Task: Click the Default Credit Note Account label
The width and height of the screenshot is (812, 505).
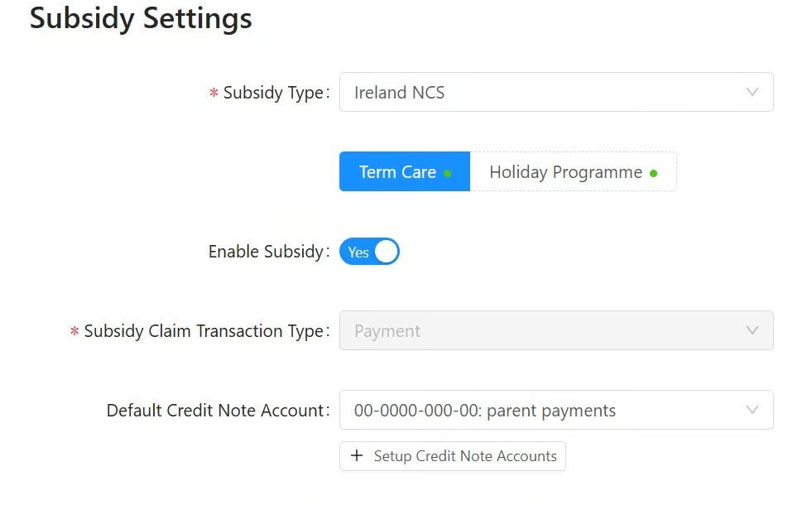Action: click(215, 411)
